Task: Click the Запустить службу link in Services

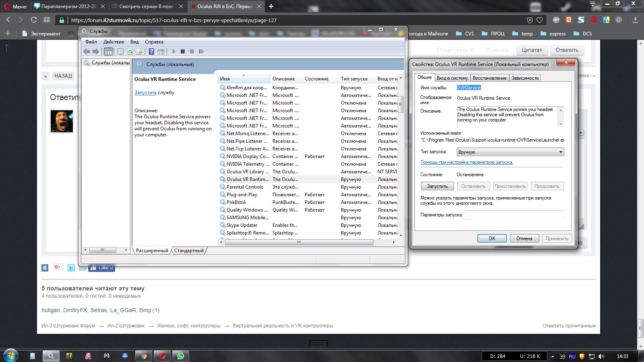Action: pos(145,93)
